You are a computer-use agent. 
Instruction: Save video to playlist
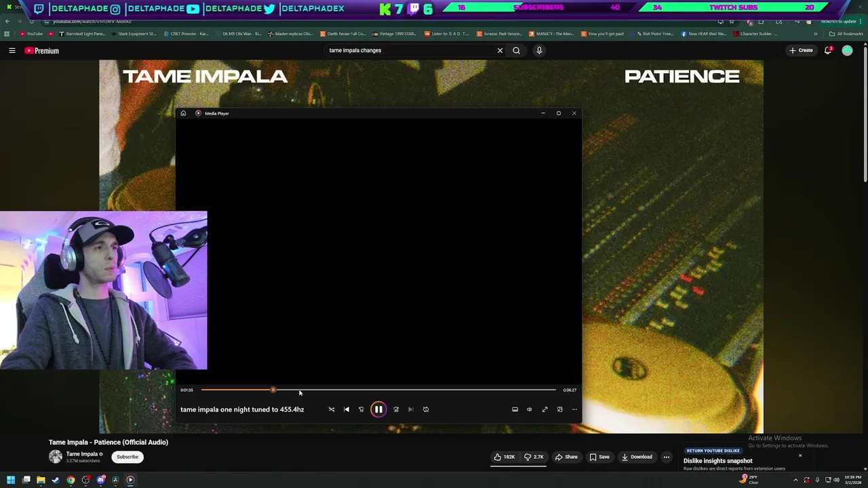pos(599,457)
